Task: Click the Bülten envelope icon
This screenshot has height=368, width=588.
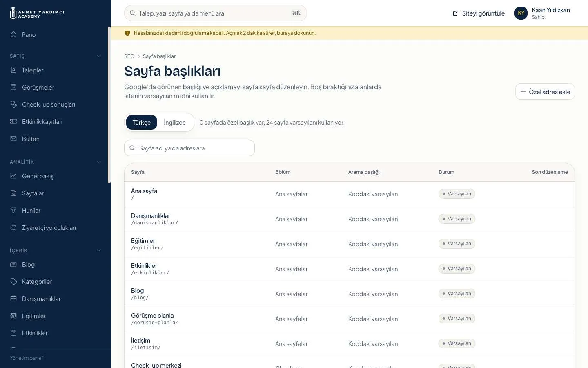Action: tap(13, 139)
